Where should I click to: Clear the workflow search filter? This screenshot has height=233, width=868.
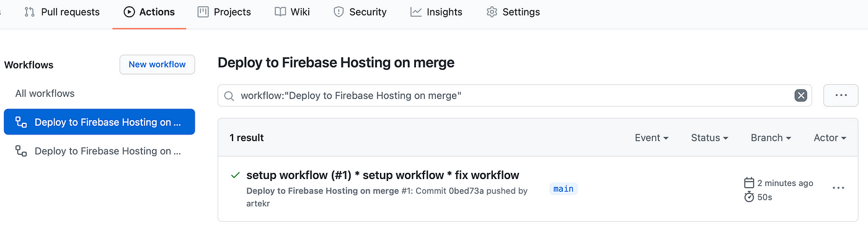[800, 95]
